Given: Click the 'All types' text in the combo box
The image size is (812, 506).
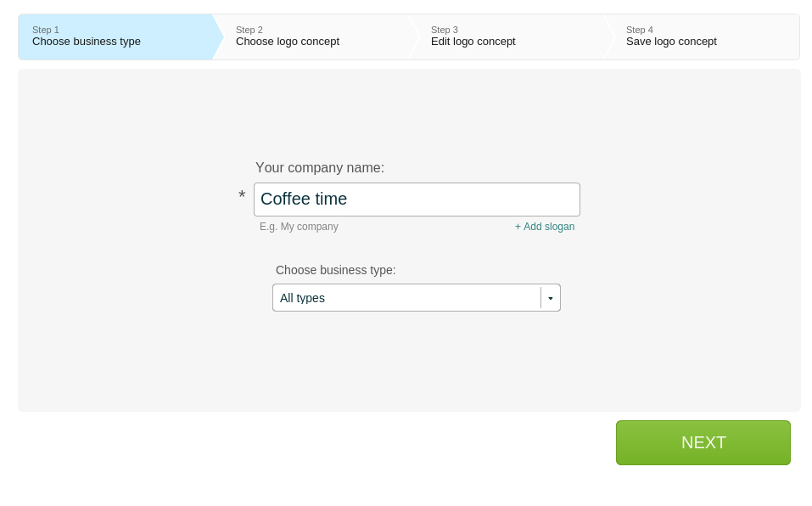Looking at the screenshot, I should tap(302, 298).
